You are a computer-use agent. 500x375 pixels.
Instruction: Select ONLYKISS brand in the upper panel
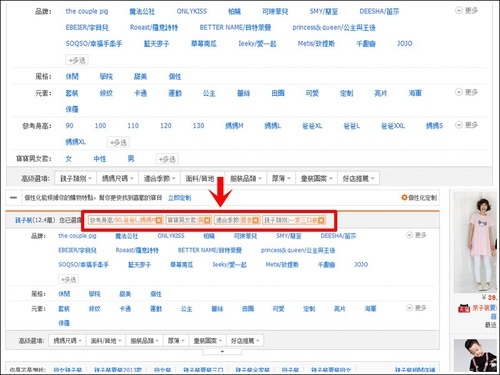(x=192, y=11)
